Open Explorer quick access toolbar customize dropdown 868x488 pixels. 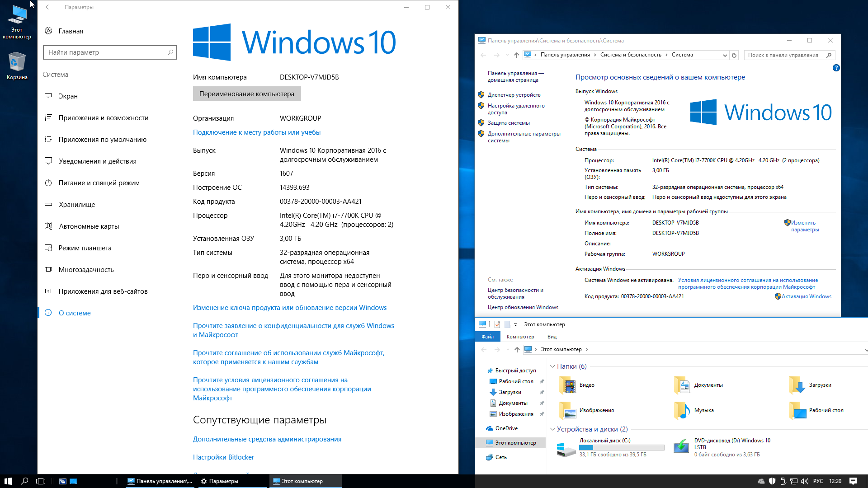[515, 324]
